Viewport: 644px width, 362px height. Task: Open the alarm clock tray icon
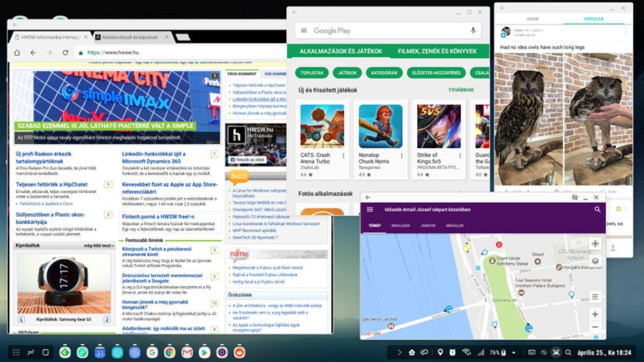(452, 352)
